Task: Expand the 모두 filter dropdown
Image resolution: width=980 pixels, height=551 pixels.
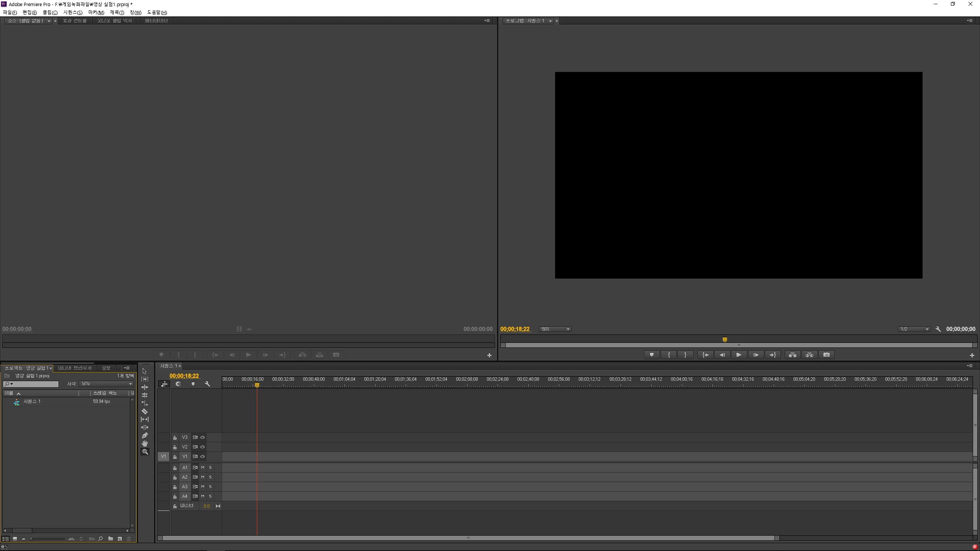Action: tap(106, 384)
